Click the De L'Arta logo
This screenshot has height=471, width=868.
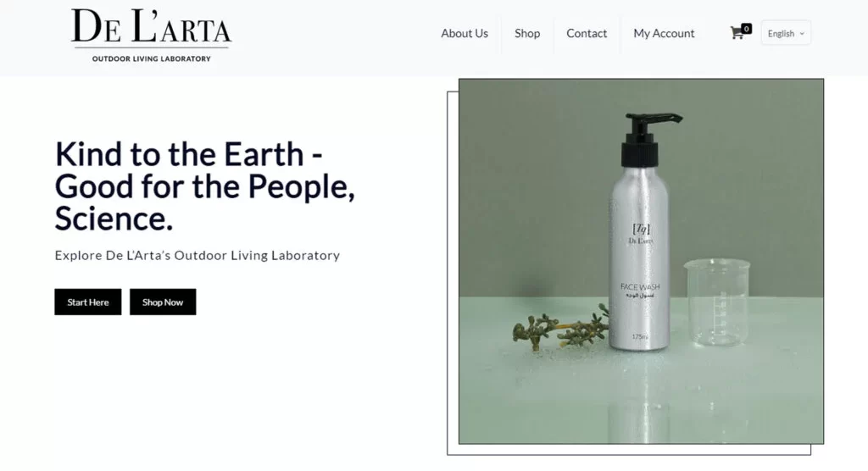(151, 35)
